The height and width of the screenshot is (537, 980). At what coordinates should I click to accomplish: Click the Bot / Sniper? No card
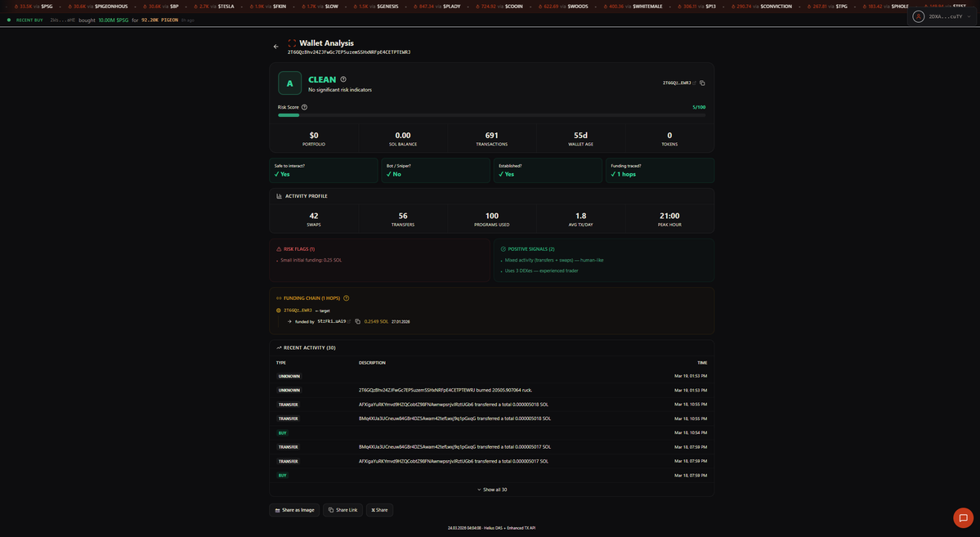coord(436,171)
